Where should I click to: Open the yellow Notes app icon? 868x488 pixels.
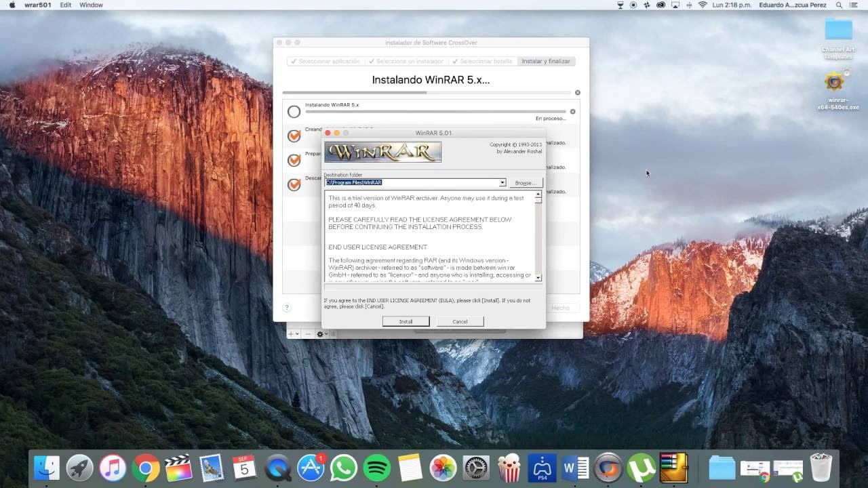click(x=410, y=468)
